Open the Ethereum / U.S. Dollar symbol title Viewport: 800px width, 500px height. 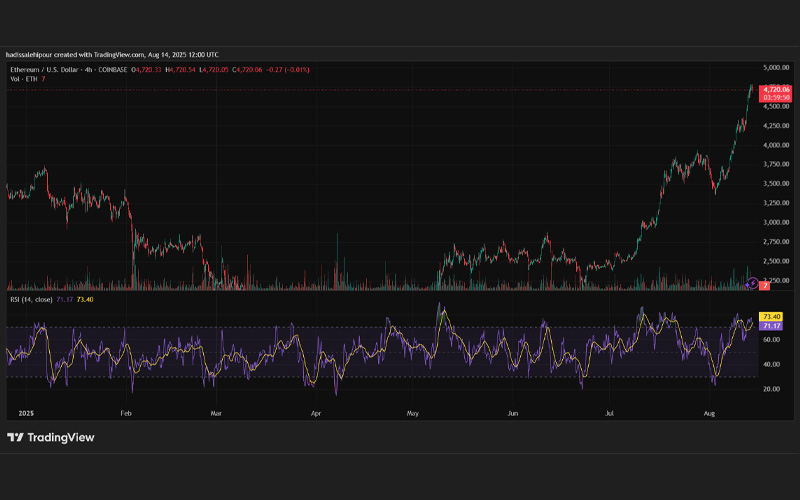click(x=69, y=70)
